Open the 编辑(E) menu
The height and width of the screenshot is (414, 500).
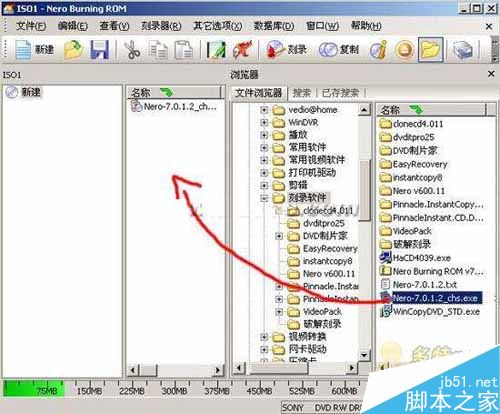click(x=72, y=26)
